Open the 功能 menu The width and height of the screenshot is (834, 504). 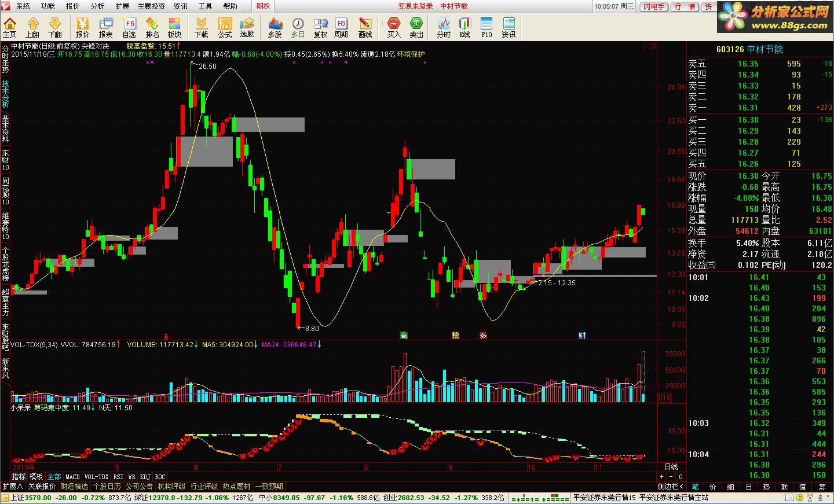[47, 6]
